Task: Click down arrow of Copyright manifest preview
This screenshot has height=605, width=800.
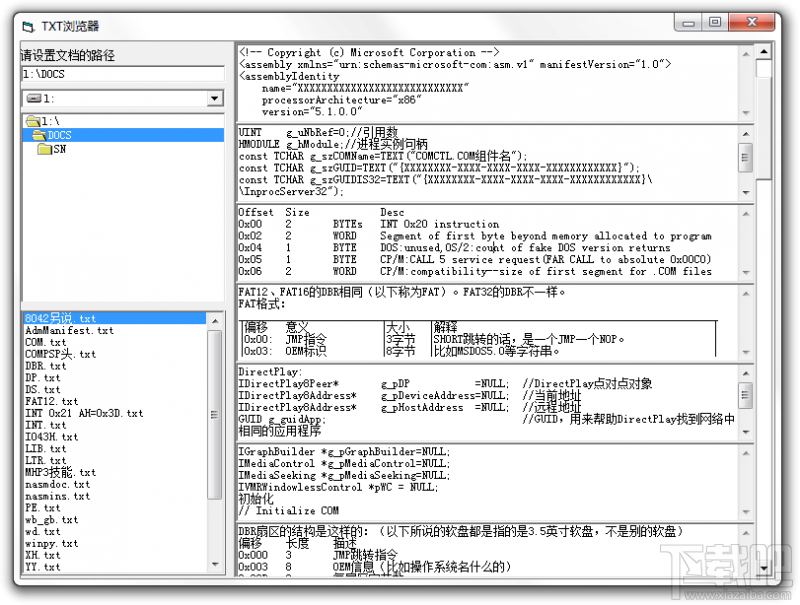Action: [746, 113]
